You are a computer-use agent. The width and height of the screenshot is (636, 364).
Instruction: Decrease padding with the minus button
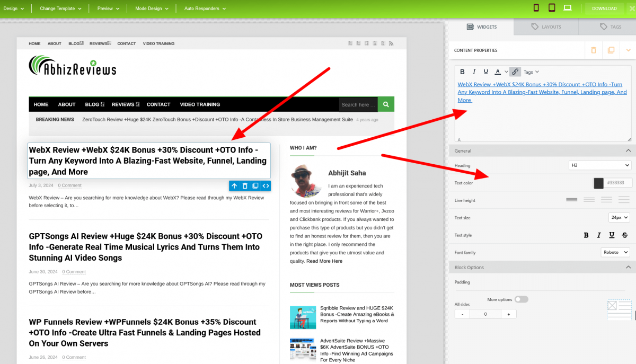tap(463, 314)
